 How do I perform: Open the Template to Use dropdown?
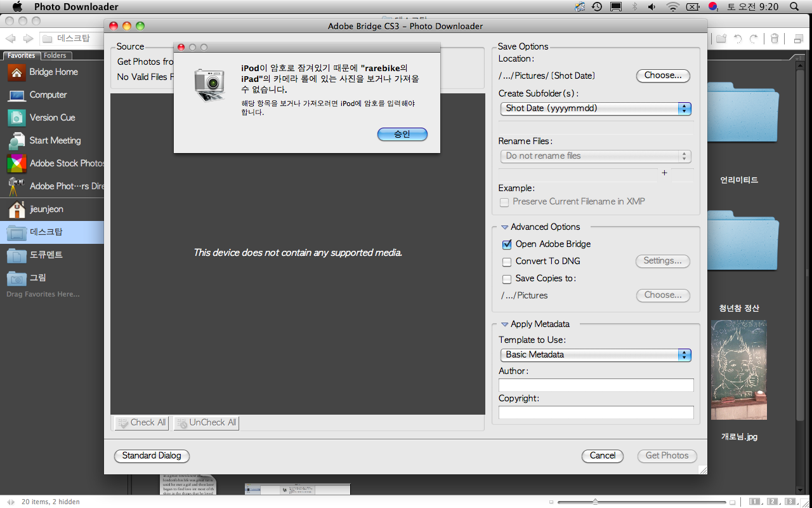pos(595,355)
